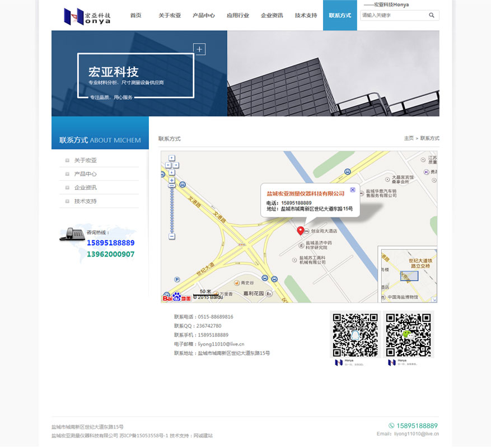Open sidebar link 企业资讯
The image size is (491, 448).
[85, 188]
